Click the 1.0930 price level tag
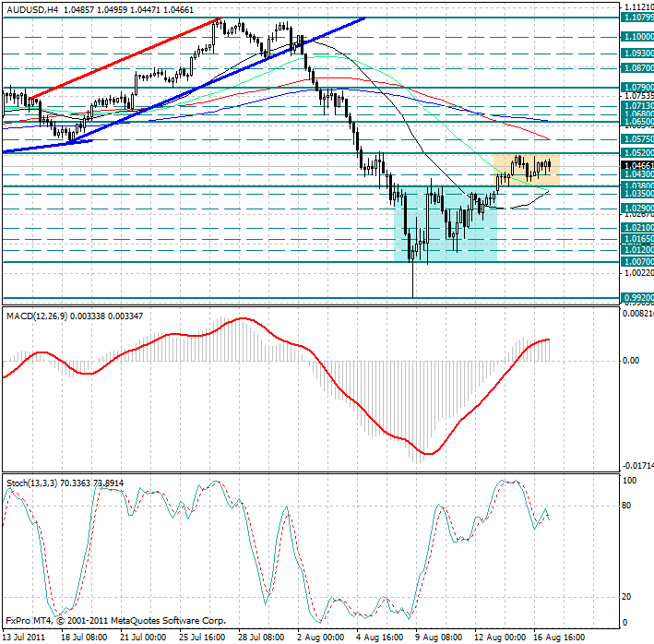 pyautogui.click(x=637, y=54)
